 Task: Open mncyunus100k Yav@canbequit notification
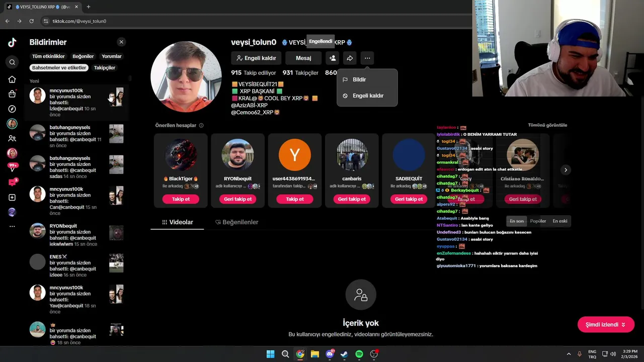click(x=78, y=300)
